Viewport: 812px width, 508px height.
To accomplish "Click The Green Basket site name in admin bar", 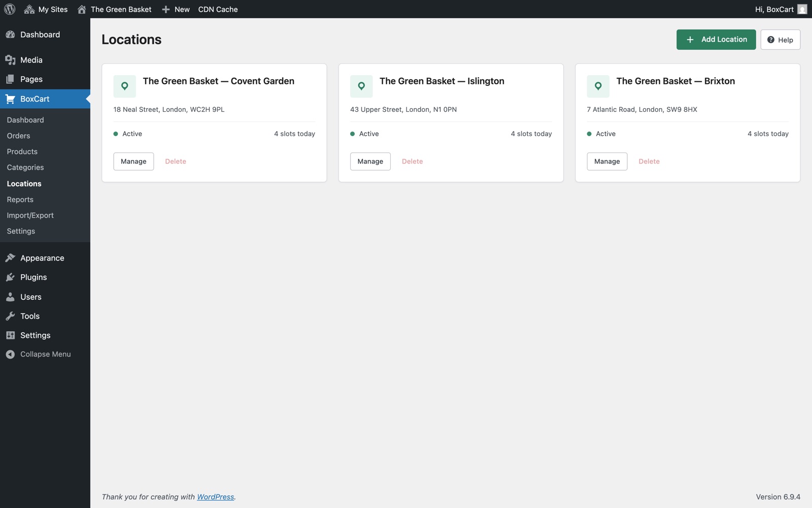I will (x=121, y=9).
